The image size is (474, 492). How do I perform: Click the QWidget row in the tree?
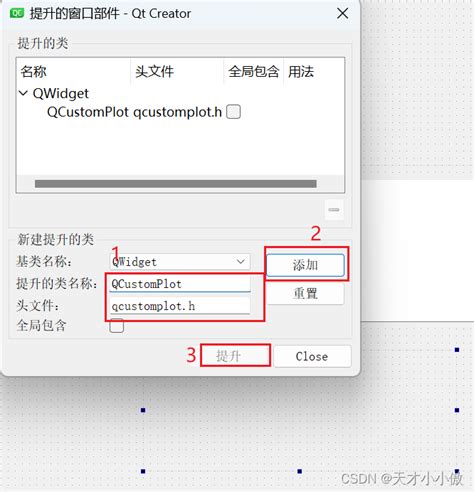[x=61, y=94]
